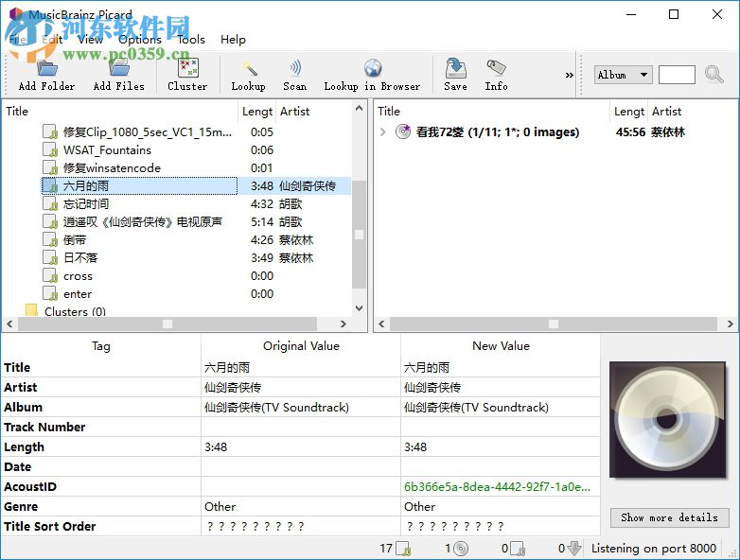Click the status bar file count icon

click(403, 549)
